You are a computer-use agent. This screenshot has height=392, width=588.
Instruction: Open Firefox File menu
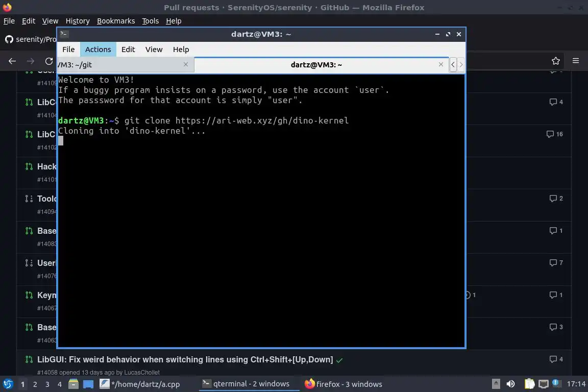click(9, 21)
